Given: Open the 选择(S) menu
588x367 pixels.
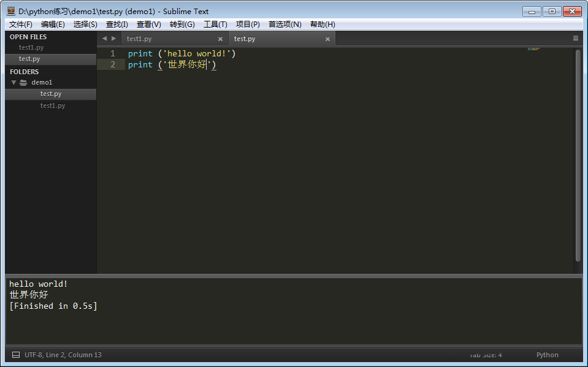Looking at the screenshot, I should (85, 25).
